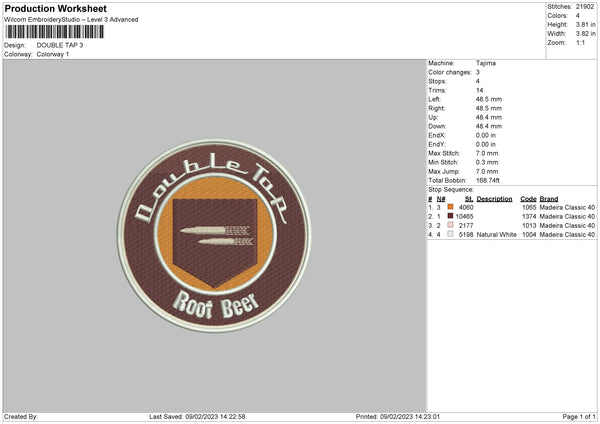Click the stitch count 2177
Image resolution: width=600 pixels, height=424 pixels.
[466, 225]
